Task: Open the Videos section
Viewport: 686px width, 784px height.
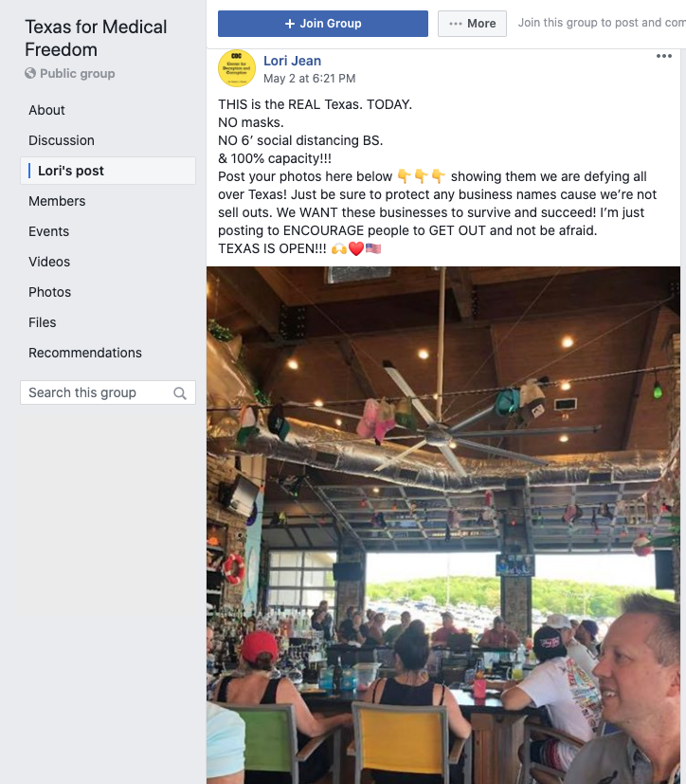Action: click(x=49, y=262)
